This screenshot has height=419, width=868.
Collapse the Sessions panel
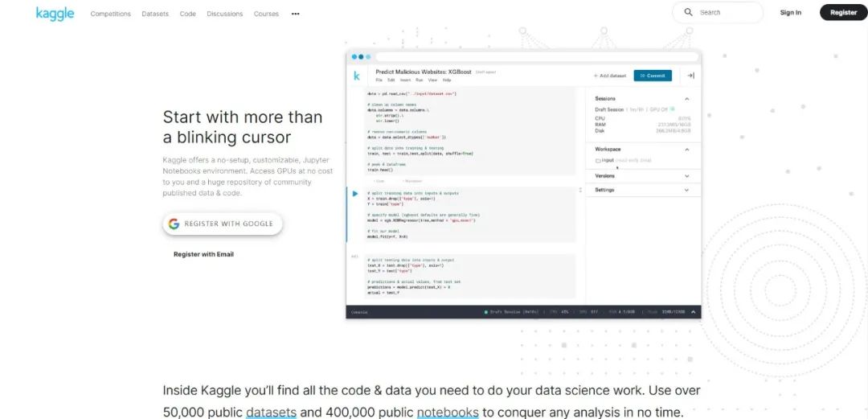pos(687,99)
